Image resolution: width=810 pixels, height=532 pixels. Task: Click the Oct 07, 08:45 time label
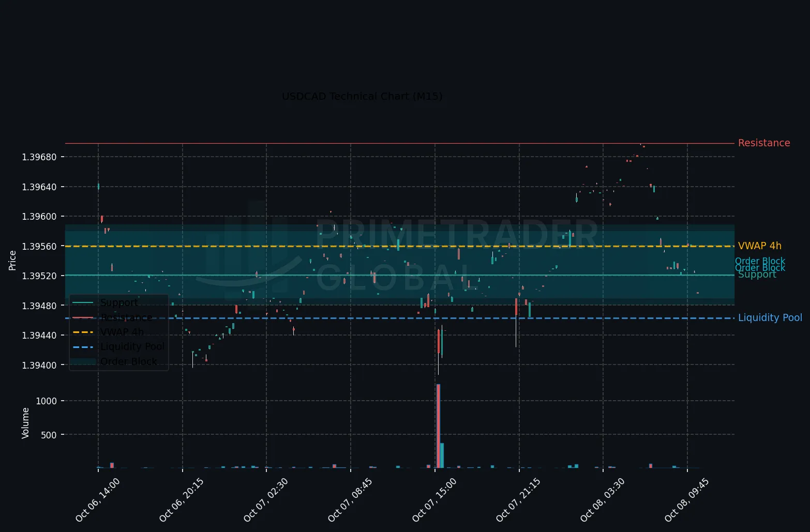click(350, 499)
